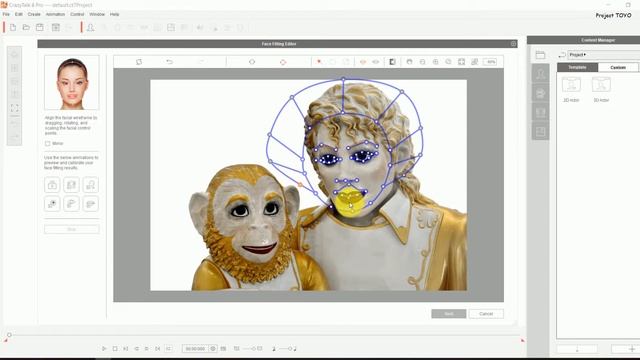This screenshot has width=640, height=360.
Task: Open the Animation menu
Action: 55,14
